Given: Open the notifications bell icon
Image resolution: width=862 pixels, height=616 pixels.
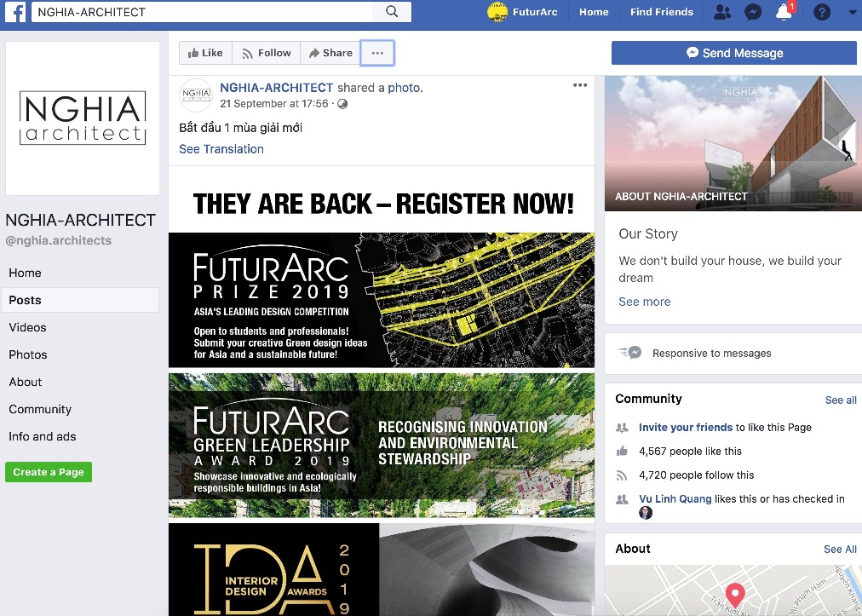Looking at the screenshot, I should 784,12.
